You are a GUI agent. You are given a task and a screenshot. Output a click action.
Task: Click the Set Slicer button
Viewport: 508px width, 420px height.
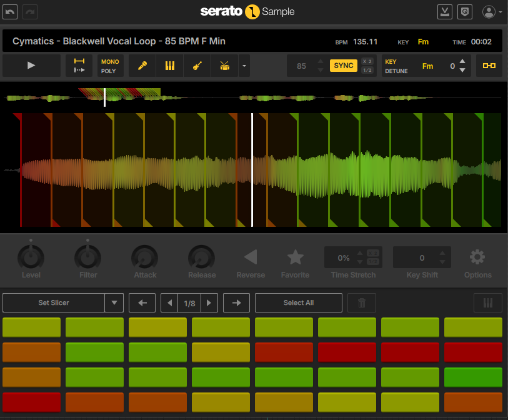click(54, 302)
